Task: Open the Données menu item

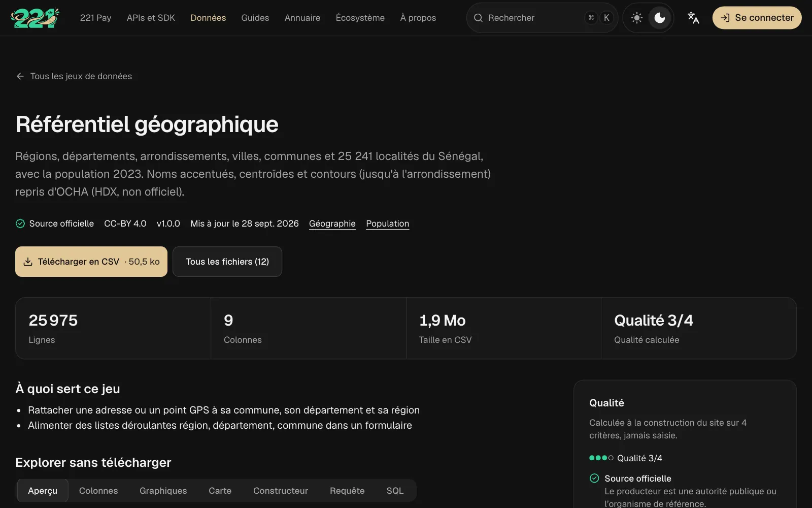Action: click(208, 18)
